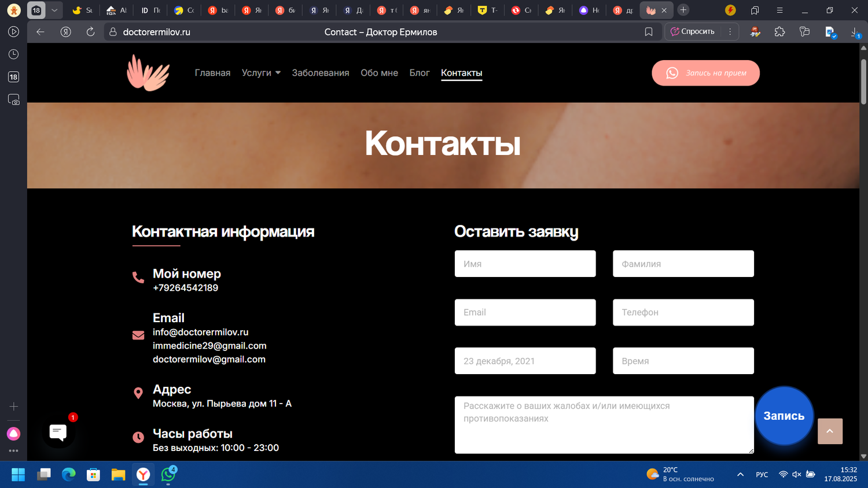Image resolution: width=868 pixels, height=488 pixels.
Task: Select Контакты in the site navigation
Action: coord(461,72)
